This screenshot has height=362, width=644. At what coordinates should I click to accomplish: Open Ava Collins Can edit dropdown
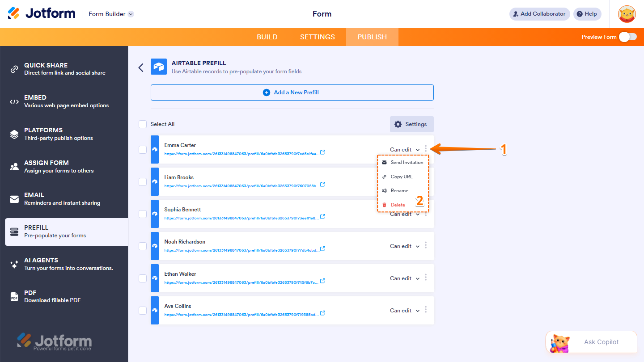click(405, 311)
